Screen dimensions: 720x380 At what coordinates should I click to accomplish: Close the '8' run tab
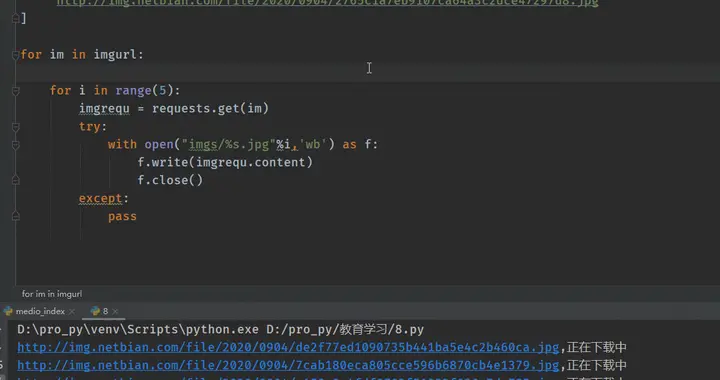(x=115, y=312)
